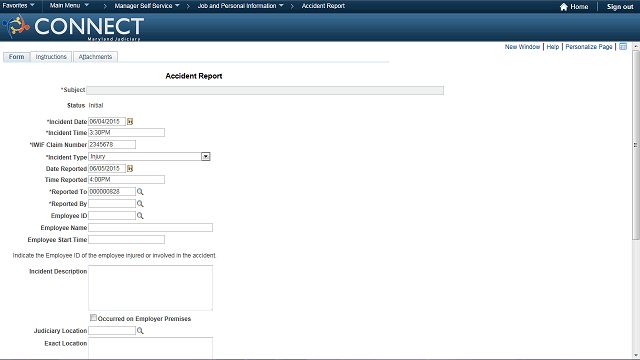Open the Favorites dropdown menu

point(18,6)
